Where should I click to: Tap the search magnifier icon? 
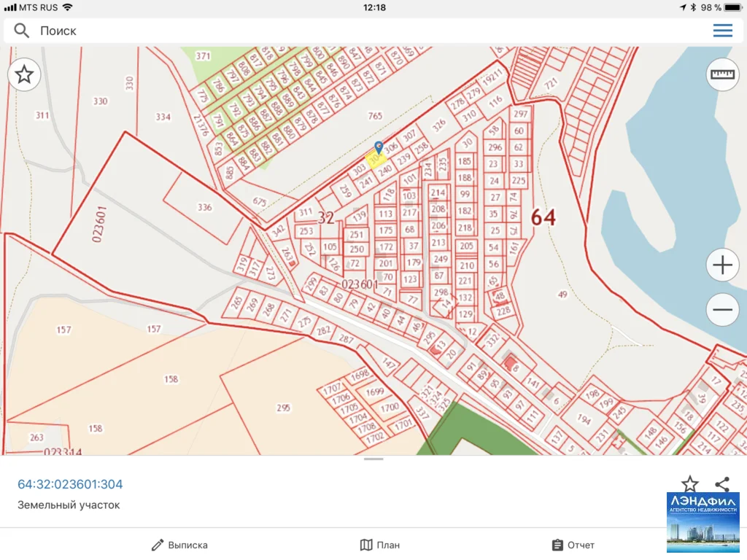(21, 31)
